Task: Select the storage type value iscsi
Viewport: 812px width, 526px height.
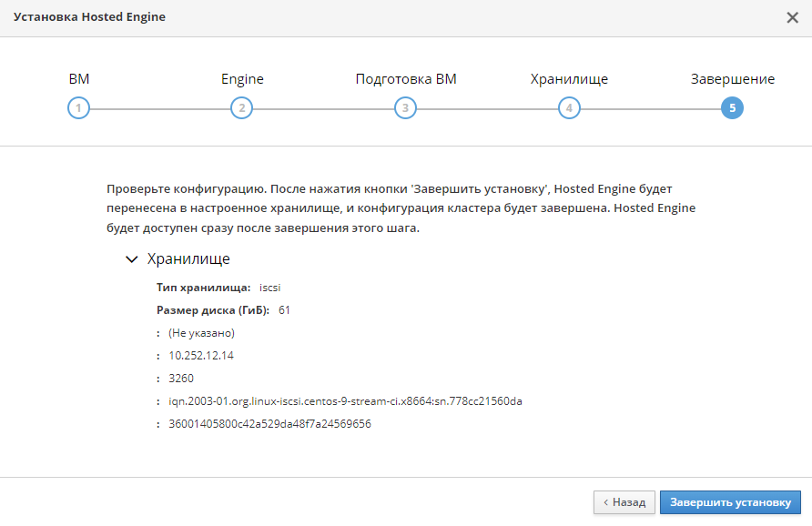Action: coord(269,288)
